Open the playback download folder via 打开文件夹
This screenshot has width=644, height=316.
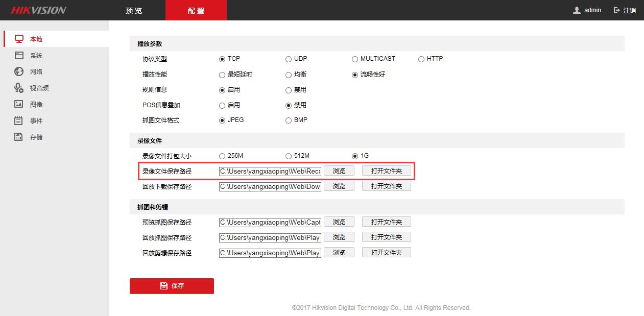[x=386, y=186]
